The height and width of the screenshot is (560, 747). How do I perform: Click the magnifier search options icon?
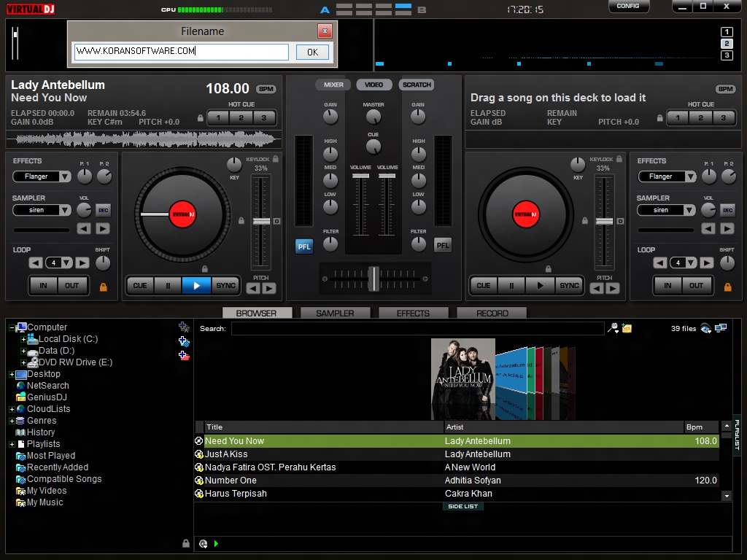614,327
